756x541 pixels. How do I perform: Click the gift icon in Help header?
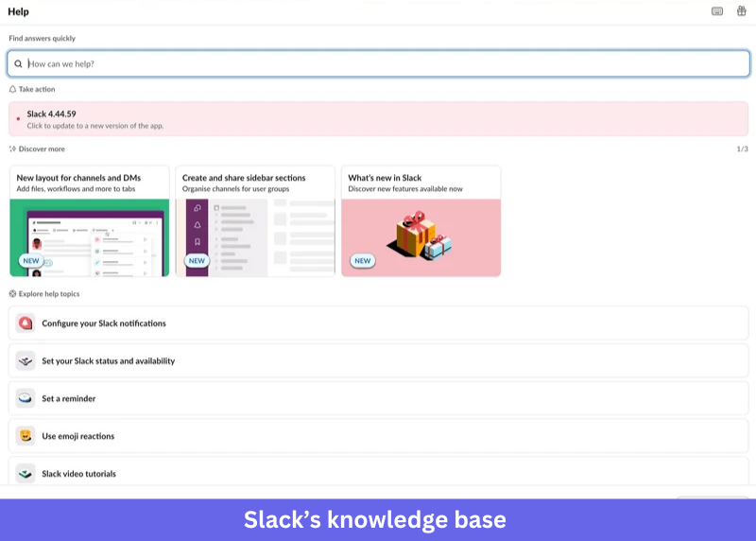741,10
